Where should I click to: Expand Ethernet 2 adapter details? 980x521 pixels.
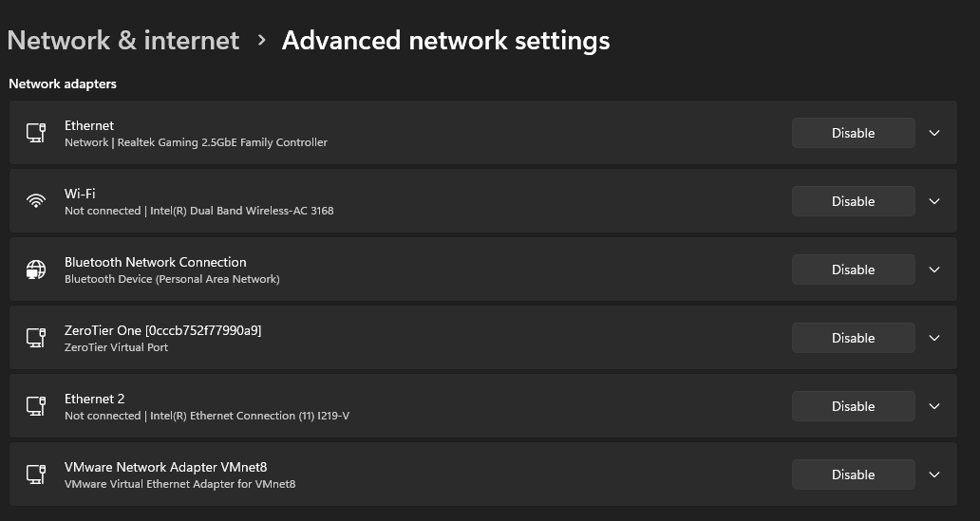[x=934, y=406]
